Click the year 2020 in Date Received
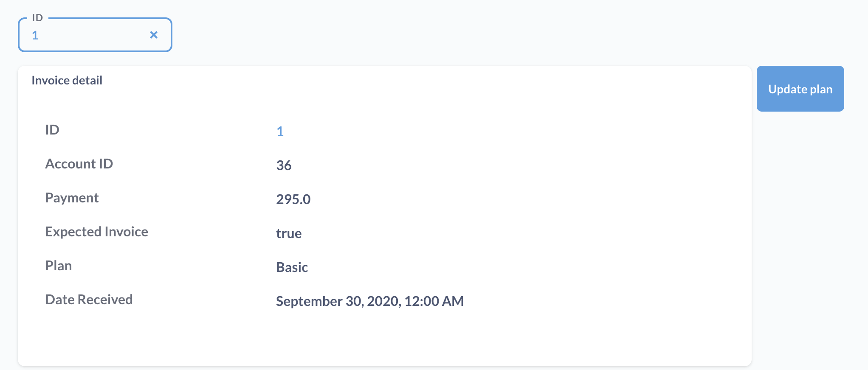868x370 pixels. [x=383, y=301]
